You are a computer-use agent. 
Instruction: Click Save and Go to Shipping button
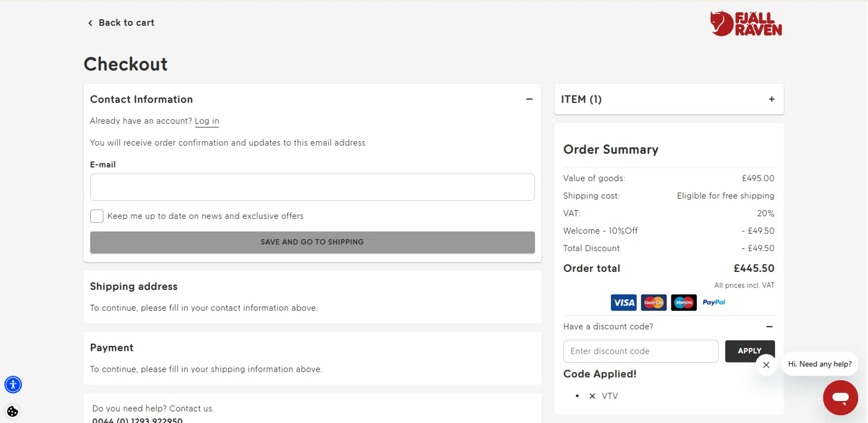pos(312,242)
